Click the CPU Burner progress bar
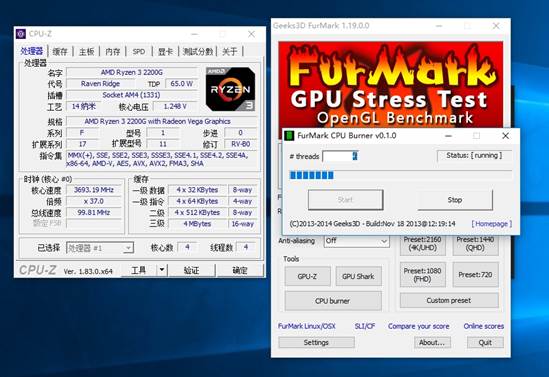 (x=401, y=175)
